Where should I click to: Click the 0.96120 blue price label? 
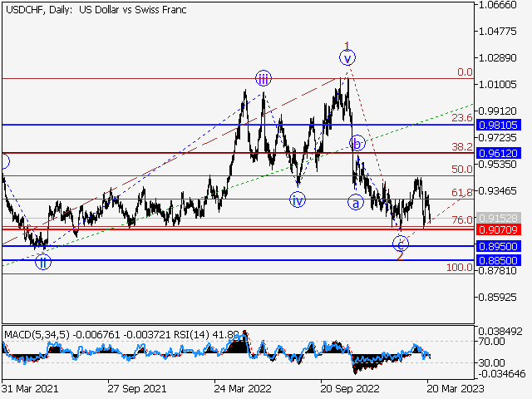[499, 153]
